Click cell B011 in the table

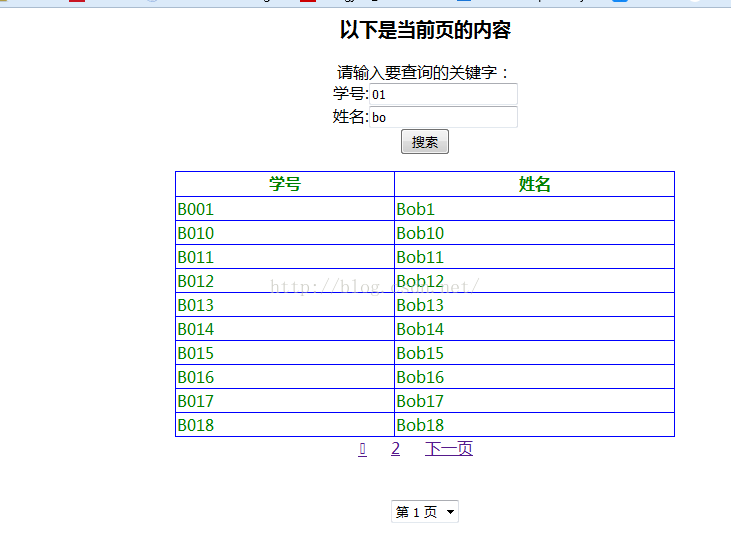[x=285, y=257]
